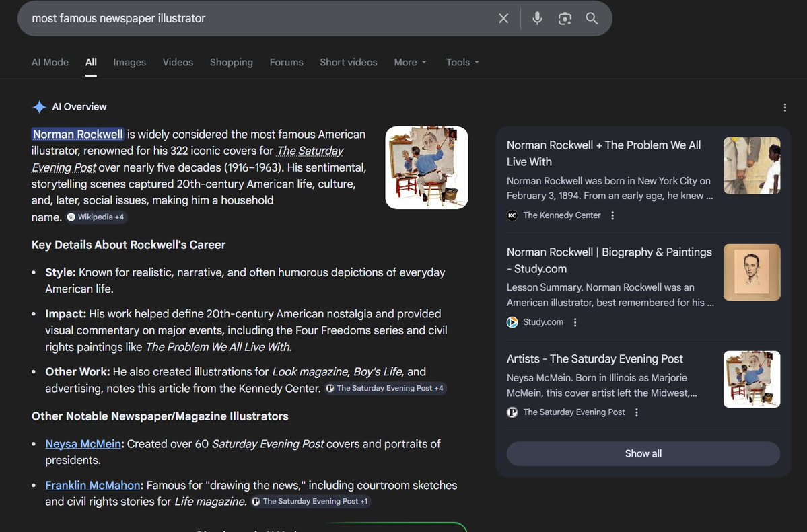Click the Other Notable Newspaper/Magazine Illustrators heading
The image size is (807, 532).
click(160, 416)
